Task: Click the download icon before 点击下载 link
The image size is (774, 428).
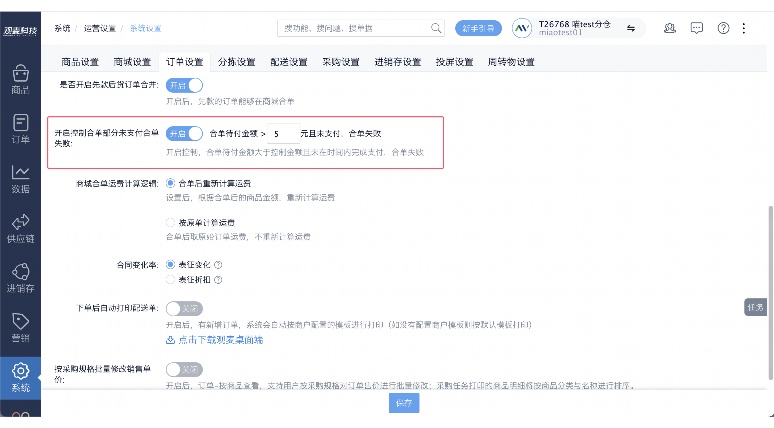Action: (170, 340)
